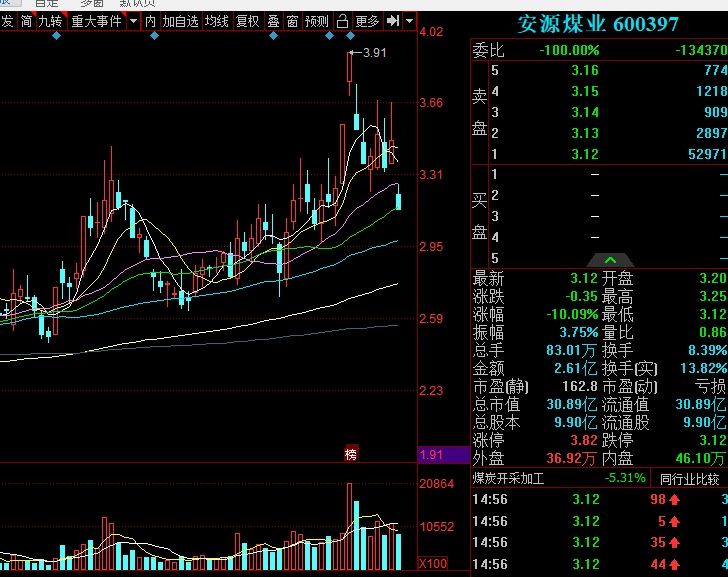The image size is (728, 577).
Task: Toggle the 均线 moving averages
Action: tap(217, 21)
